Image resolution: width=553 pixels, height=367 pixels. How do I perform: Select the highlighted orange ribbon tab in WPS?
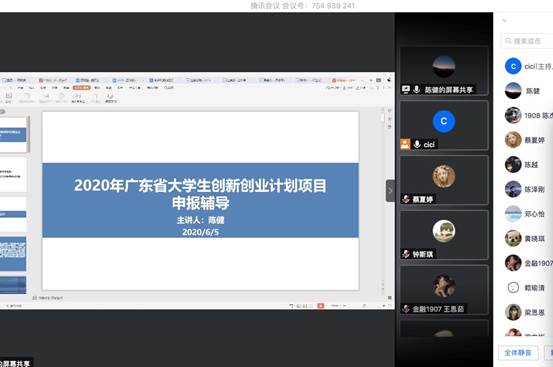[x=81, y=87]
